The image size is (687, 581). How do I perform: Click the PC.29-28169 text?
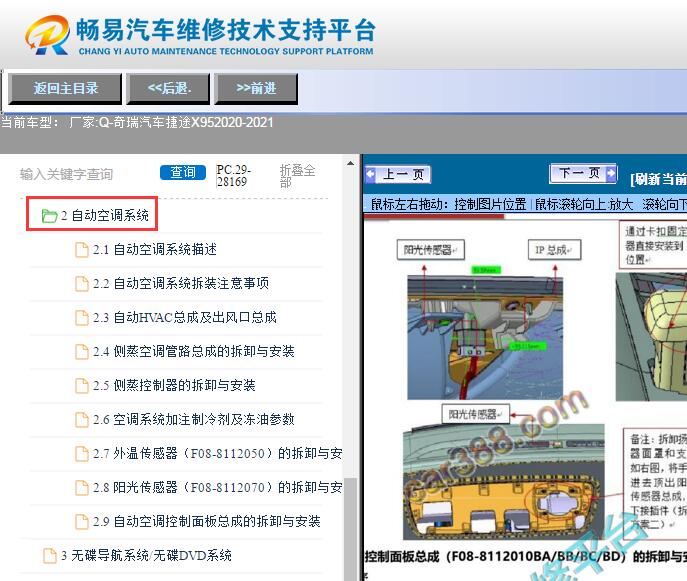click(234, 176)
